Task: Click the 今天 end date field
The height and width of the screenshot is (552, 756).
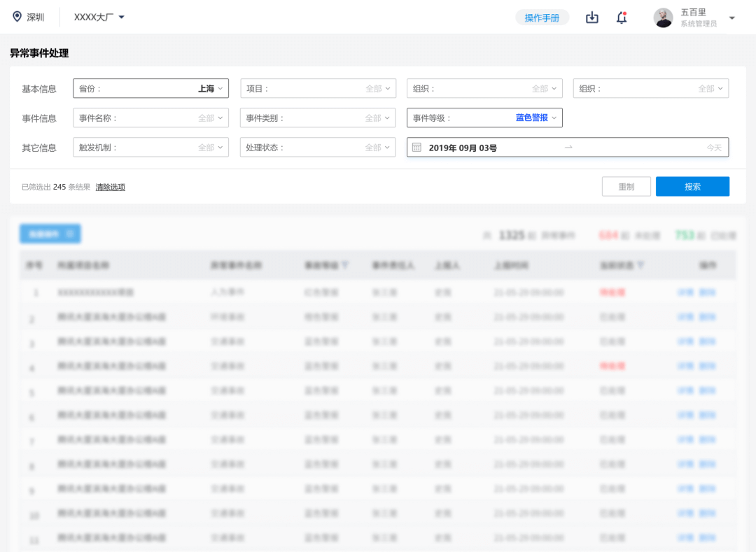Action: 714,148
